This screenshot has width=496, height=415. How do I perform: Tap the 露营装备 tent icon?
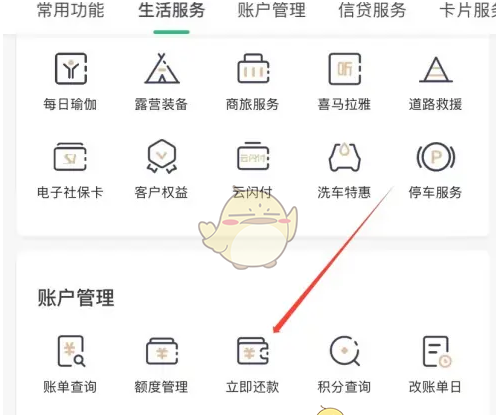tap(162, 68)
